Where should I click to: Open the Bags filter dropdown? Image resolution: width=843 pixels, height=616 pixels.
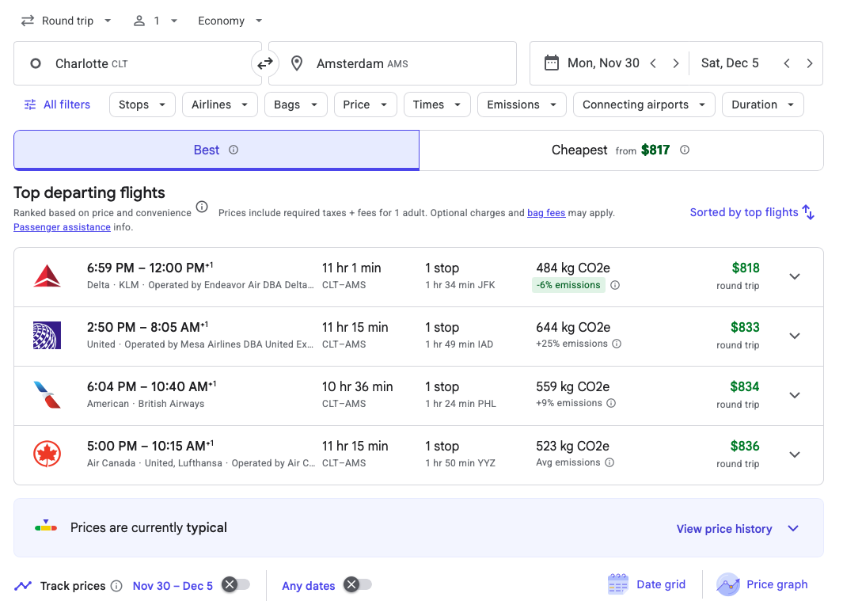[296, 105]
